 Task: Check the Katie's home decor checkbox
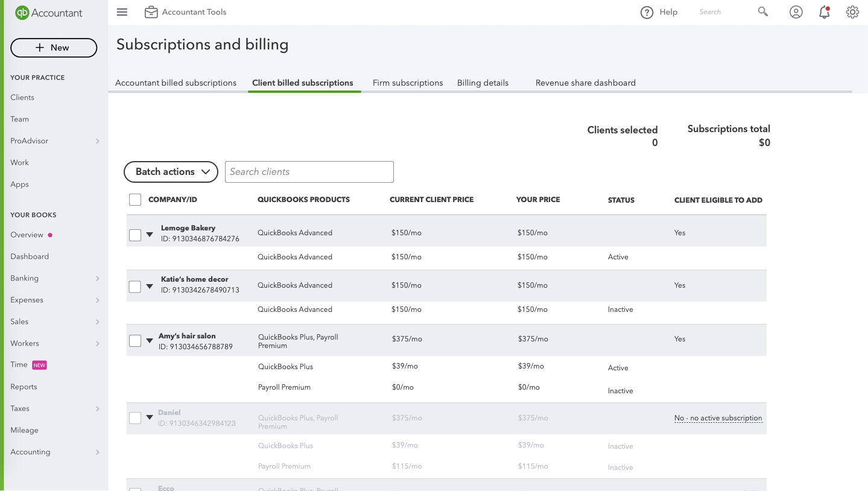click(x=135, y=287)
